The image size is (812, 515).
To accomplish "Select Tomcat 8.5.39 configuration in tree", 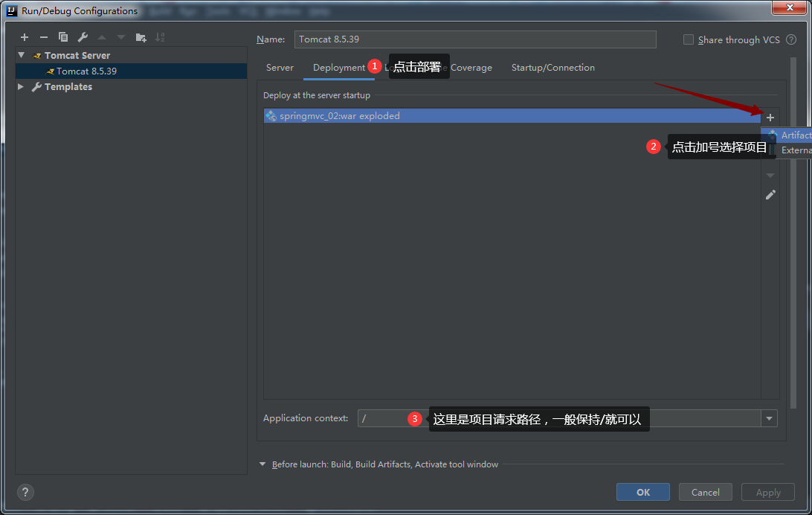I will [131, 71].
